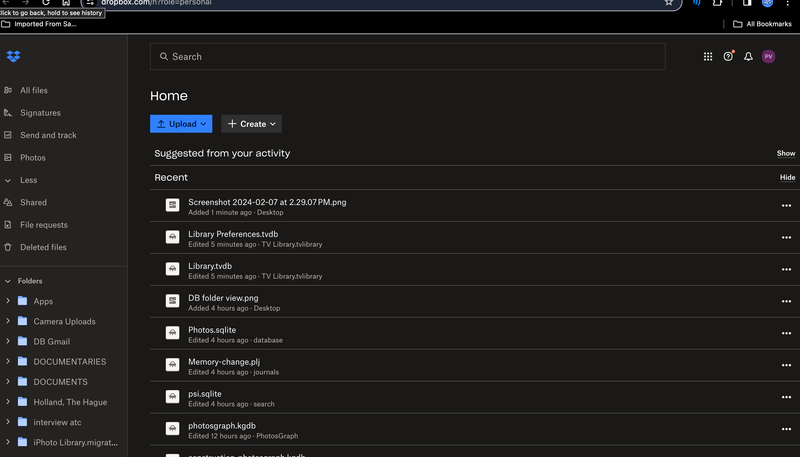
Task: Expand the DOCUMENTARIES folder
Action: 8,362
